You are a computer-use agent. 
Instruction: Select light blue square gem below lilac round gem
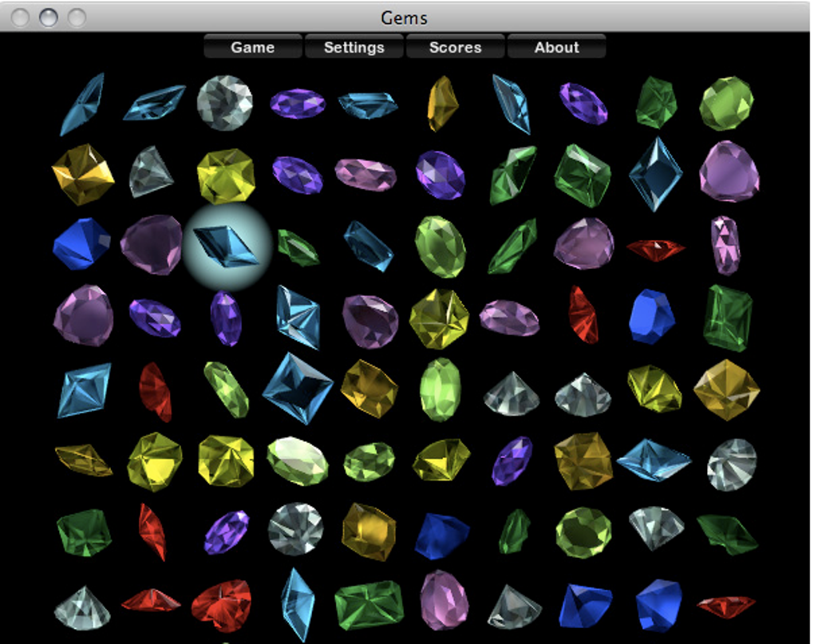(84, 390)
